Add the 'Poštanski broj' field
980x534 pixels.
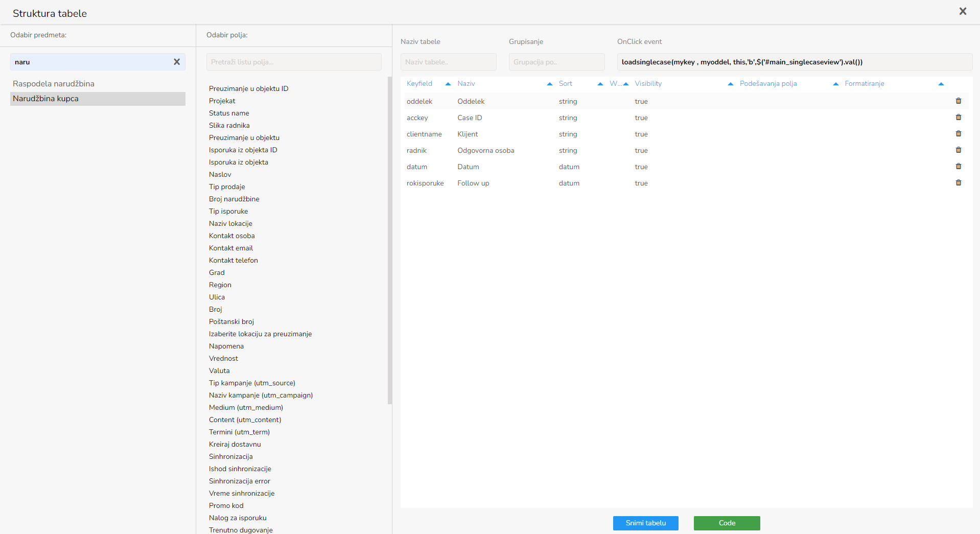(x=231, y=322)
